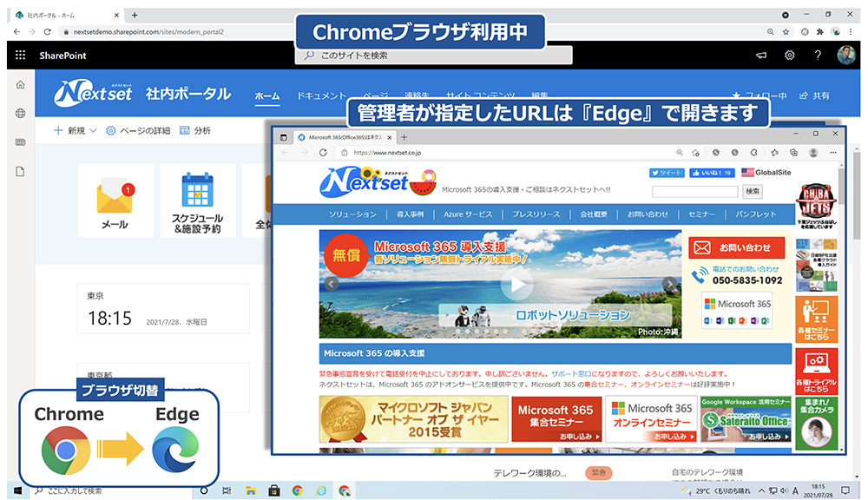Viewport: 868px width, 500px height.
Task: Open the メール mail tile
Action: [115, 201]
